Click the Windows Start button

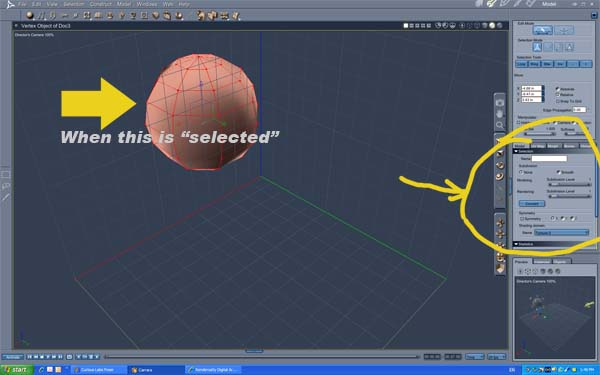(17, 370)
